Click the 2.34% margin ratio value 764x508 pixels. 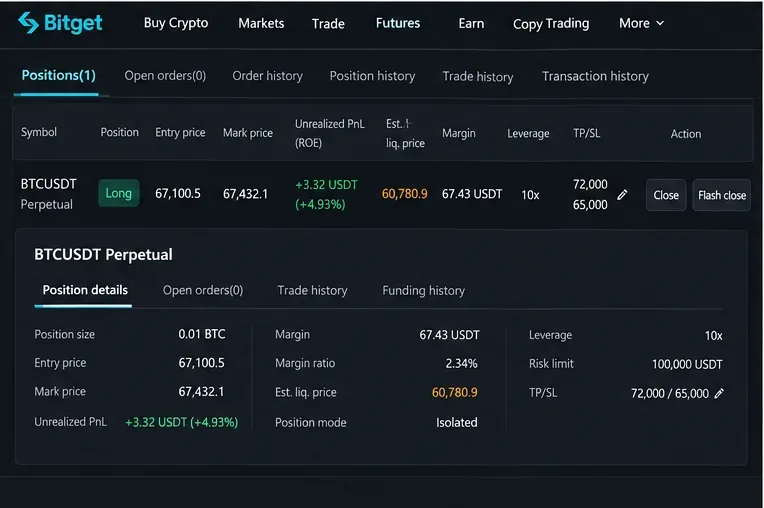point(461,363)
